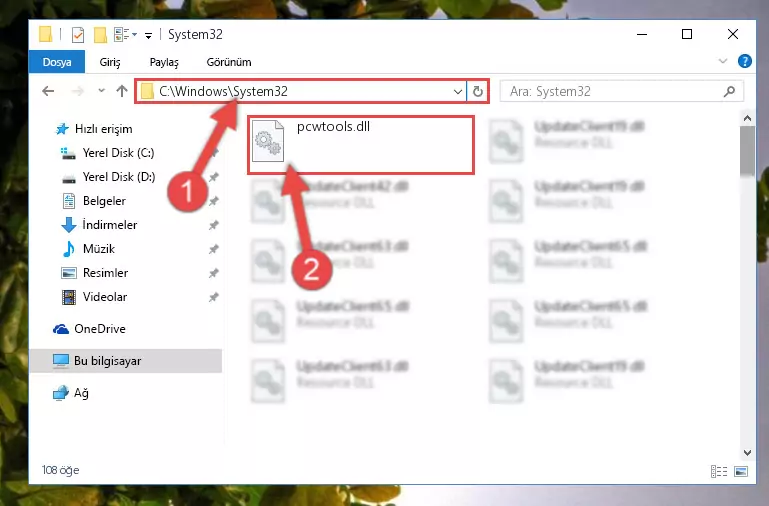Click the Ara: System32 search box
Screen dimensions: 769x506
point(621,92)
